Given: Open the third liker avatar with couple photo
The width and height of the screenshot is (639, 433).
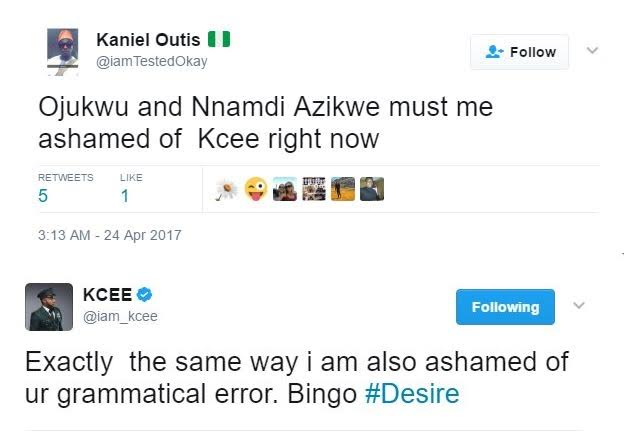Looking at the screenshot, I should tap(285, 188).
